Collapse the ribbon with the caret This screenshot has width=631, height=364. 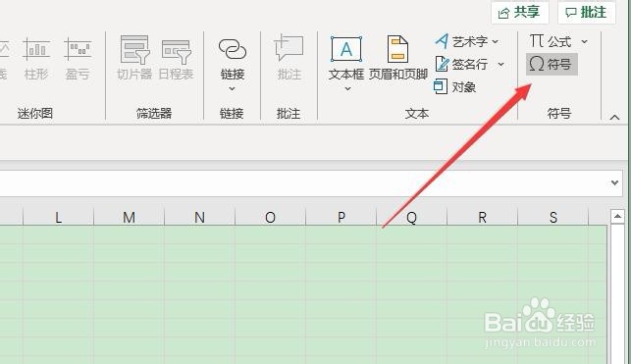tap(614, 117)
